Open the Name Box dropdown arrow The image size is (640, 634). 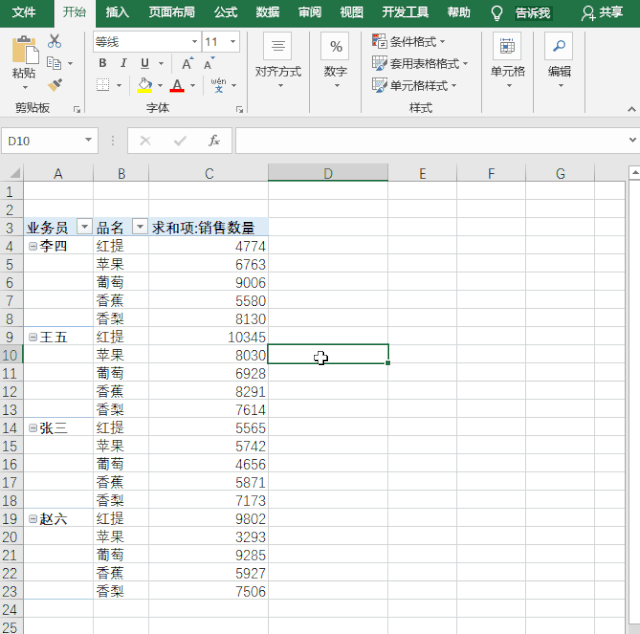[x=88, y=140]
